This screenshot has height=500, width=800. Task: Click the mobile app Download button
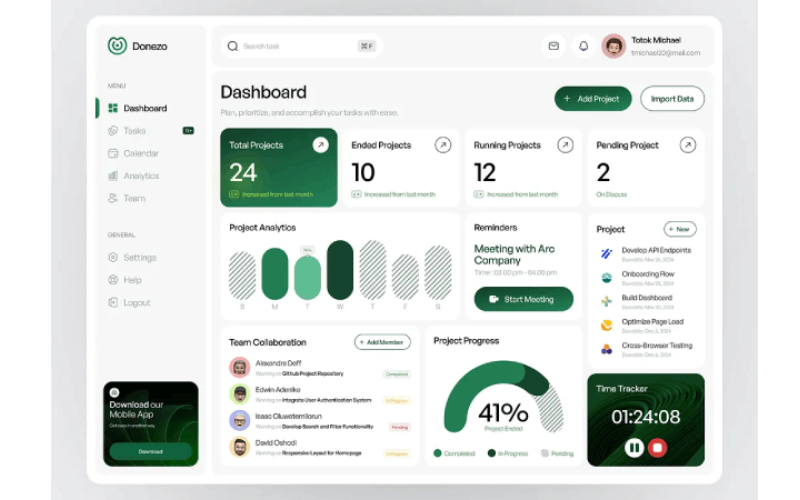[151, 452]
